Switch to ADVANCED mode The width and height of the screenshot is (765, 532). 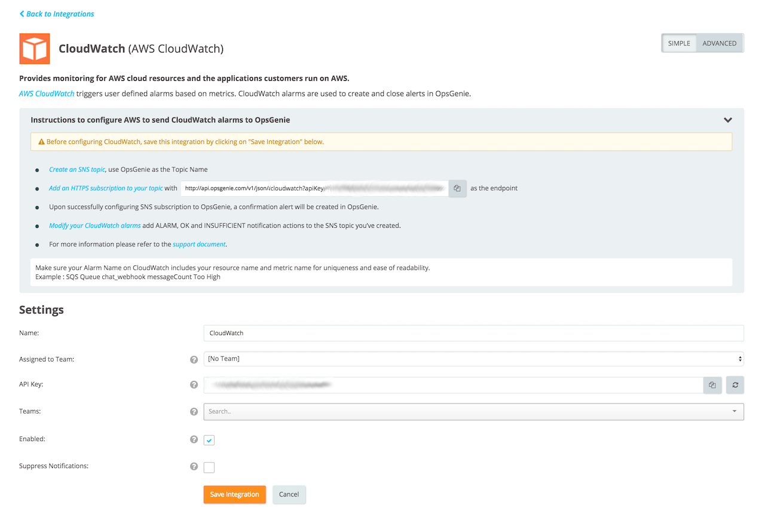tap(720, 43)
